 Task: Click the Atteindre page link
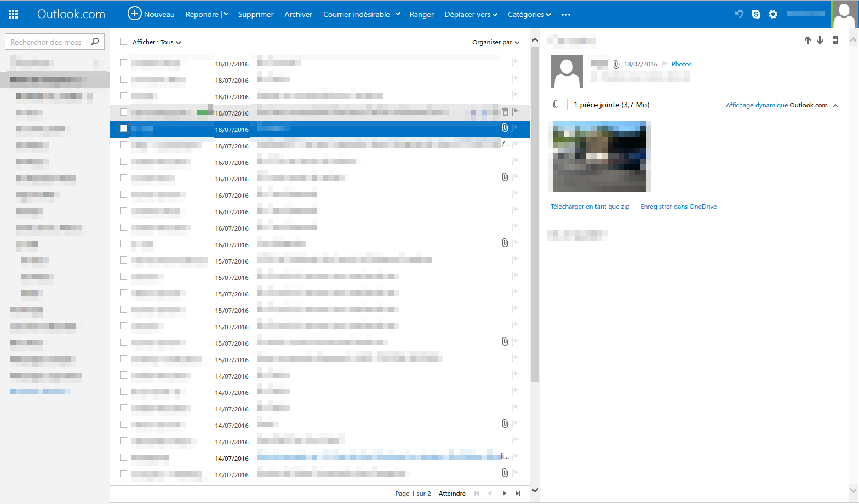pos(452,494)
